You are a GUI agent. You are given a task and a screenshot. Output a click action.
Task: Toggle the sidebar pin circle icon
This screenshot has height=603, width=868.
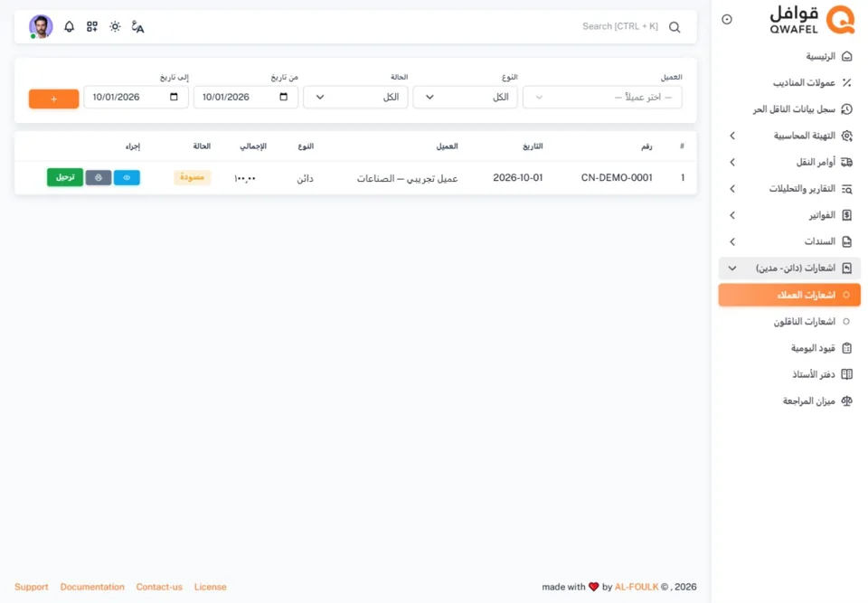point(727,19)
